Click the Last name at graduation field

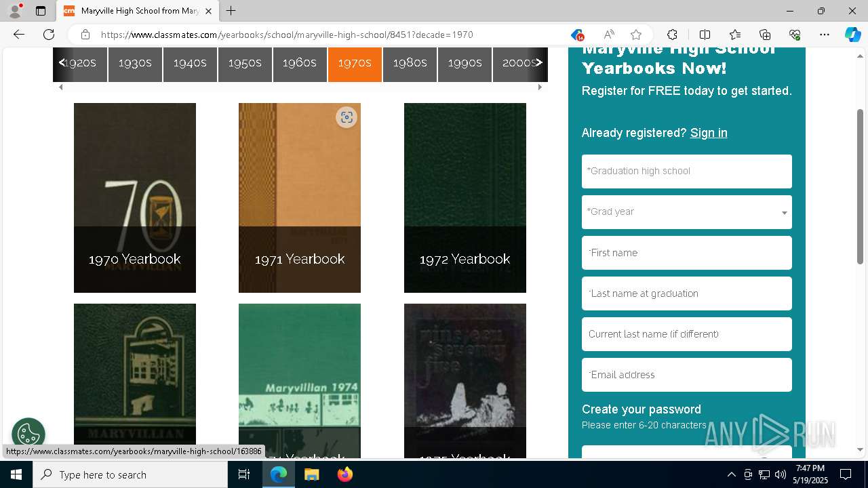[686, 293]
